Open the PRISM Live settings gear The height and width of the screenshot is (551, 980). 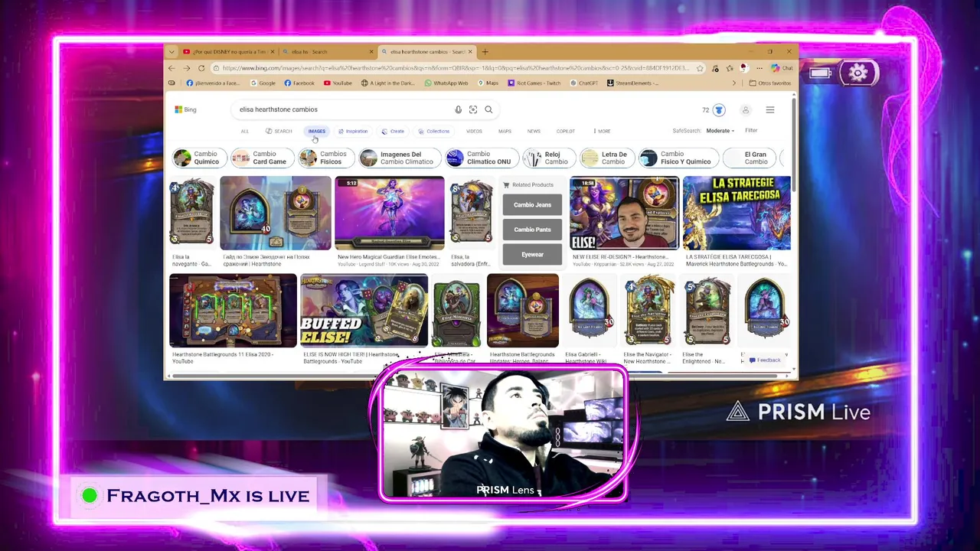tap(857, 73)
